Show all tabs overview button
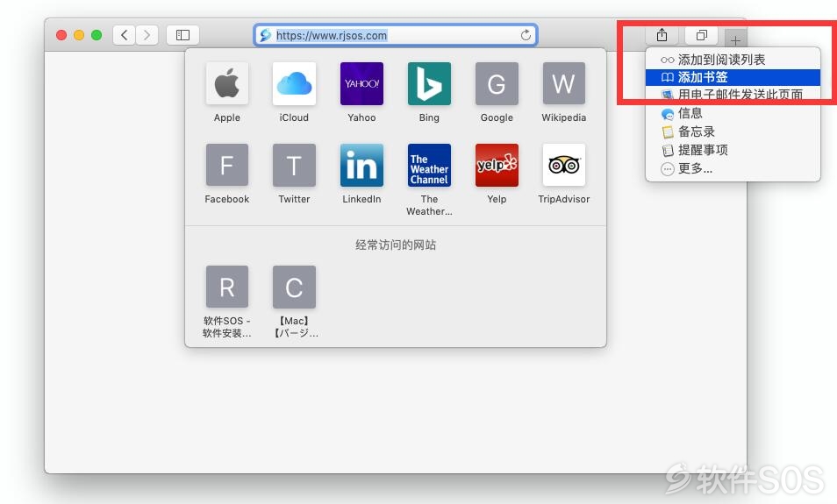This screenshot has width=837, height=504. 701,35
